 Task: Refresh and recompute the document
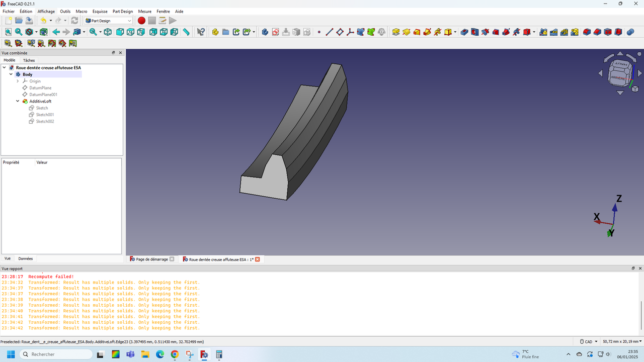click(x=74, y=21)
